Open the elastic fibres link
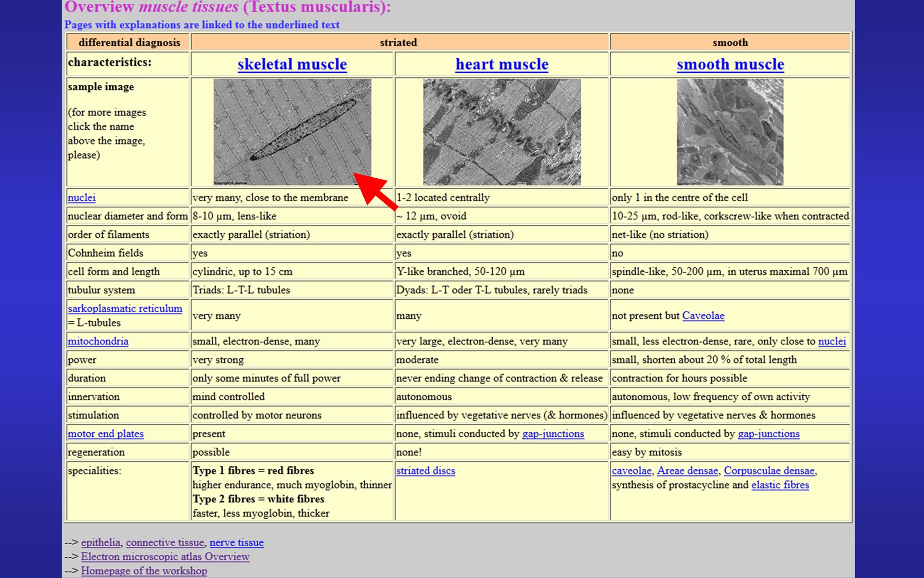Image resolution: width=924 pixels, height=578 pixels. pyautogui.click(x=780, y=485)
